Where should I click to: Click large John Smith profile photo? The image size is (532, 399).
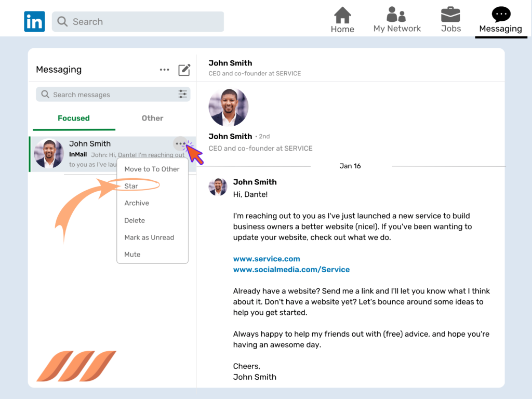(x=229, y=107)
